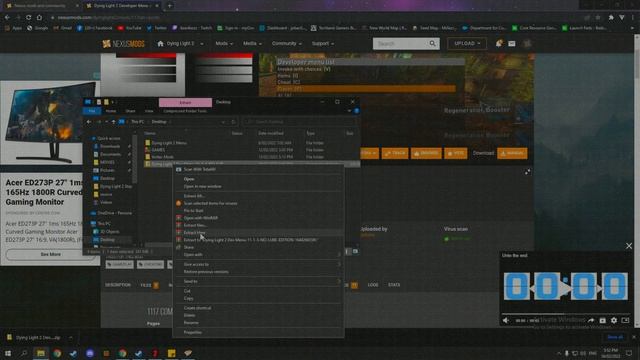Click the Manual download button

coord(512,153)
